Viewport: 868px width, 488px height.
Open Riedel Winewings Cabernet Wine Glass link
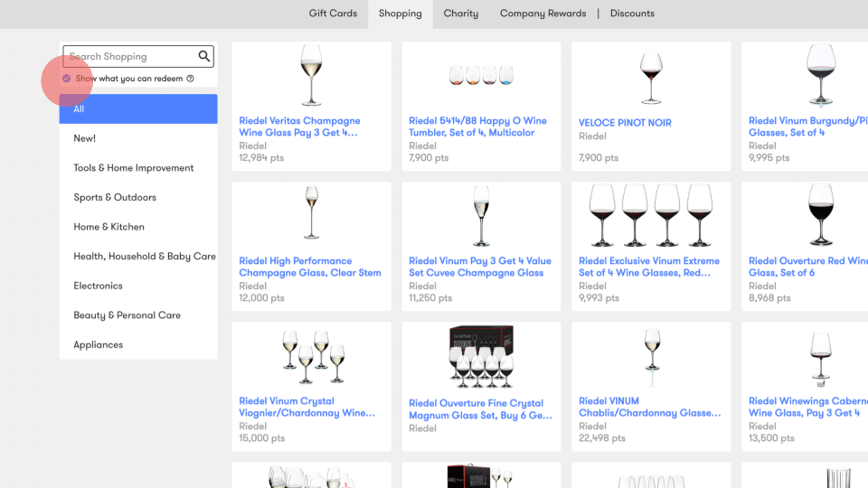pyautogui.click(x=807, y=407)
